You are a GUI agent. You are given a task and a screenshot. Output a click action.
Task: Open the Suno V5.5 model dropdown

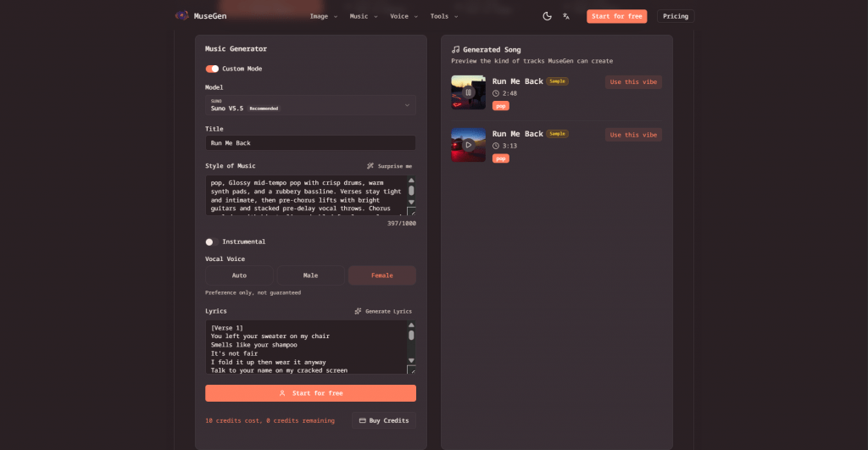pyautogui.click(x=310, y=105)
